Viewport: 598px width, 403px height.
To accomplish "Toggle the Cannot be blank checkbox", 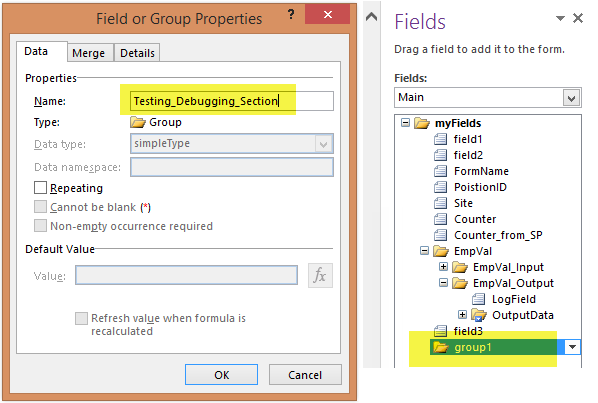I will tap(40, 207).
